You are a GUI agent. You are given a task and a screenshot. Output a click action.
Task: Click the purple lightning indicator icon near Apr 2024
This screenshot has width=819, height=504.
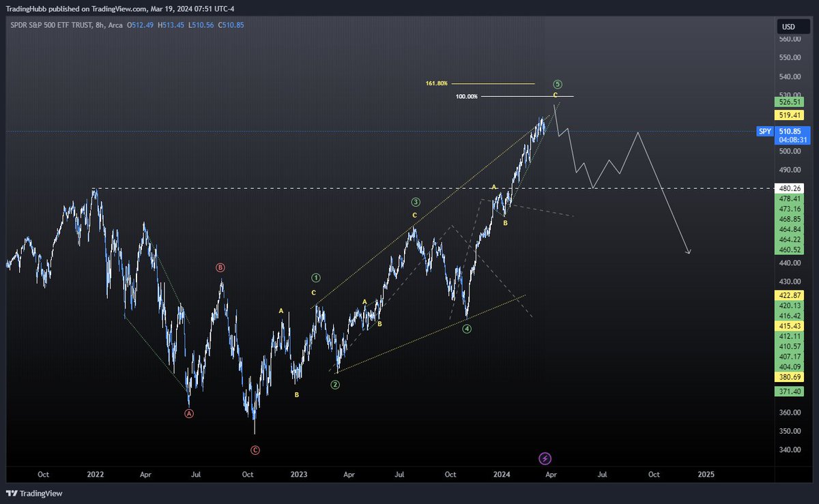point(545,457)
